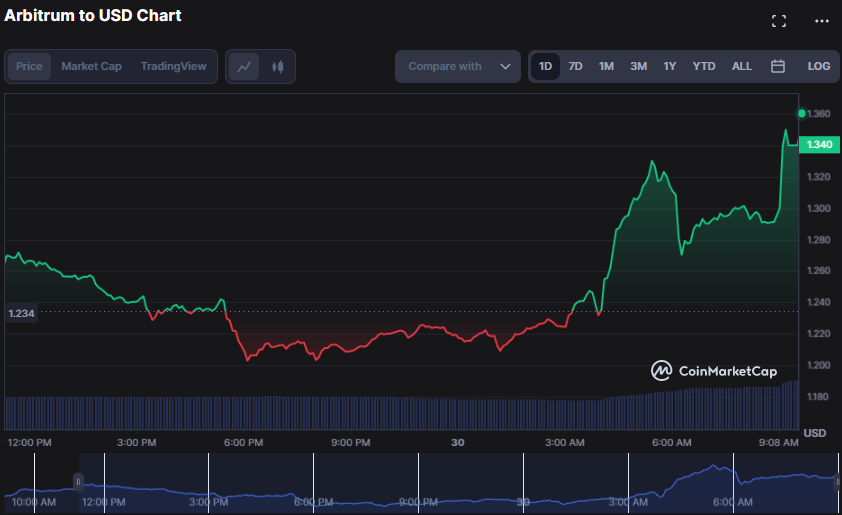Select the Price tab
Screen dimensions: 842x515
[29, 67]
